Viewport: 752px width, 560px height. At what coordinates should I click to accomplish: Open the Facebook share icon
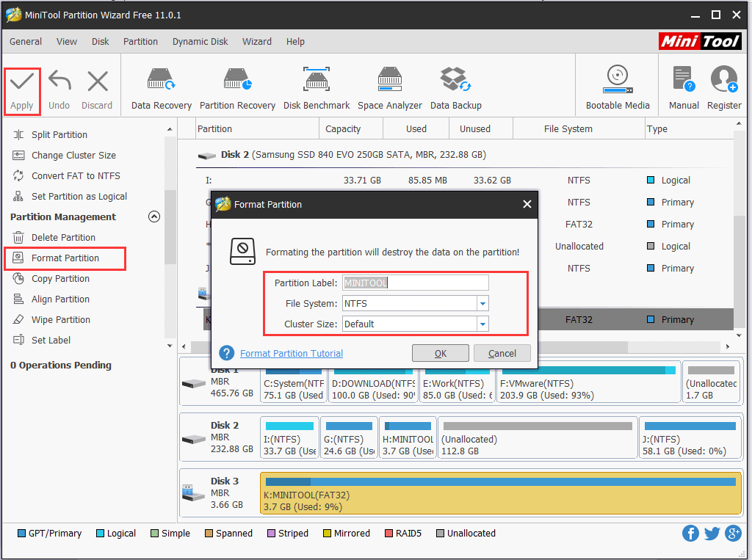(x=690, y=533)
